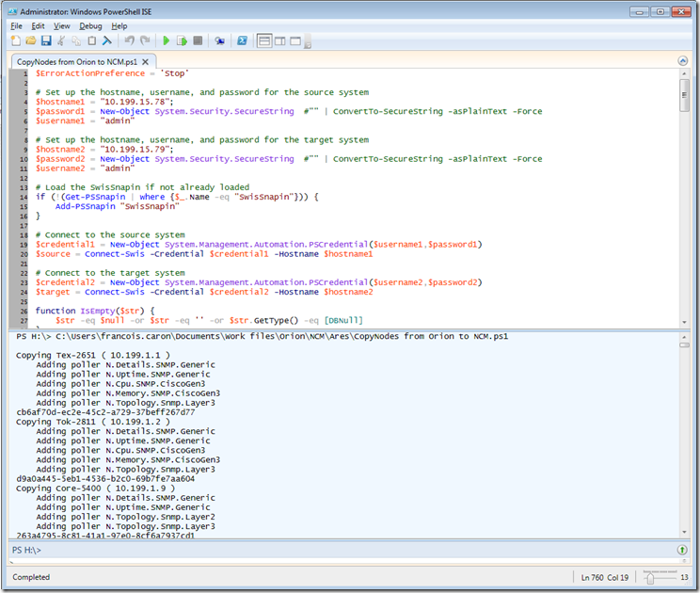This screenshot has width=700, height=593.
Task: Click the PowerShell ISE title bar icon
Action: point(12,11)
